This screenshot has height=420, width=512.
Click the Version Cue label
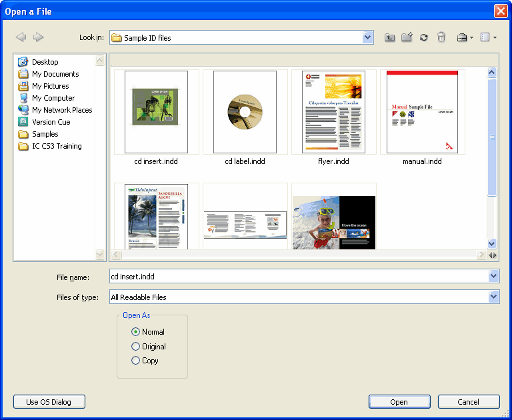click(51, 122)
